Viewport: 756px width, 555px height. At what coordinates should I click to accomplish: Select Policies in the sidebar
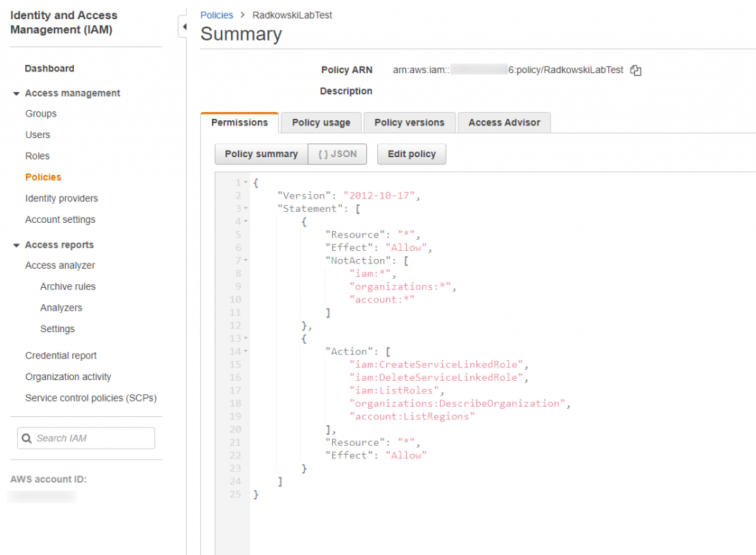(44, 177)
